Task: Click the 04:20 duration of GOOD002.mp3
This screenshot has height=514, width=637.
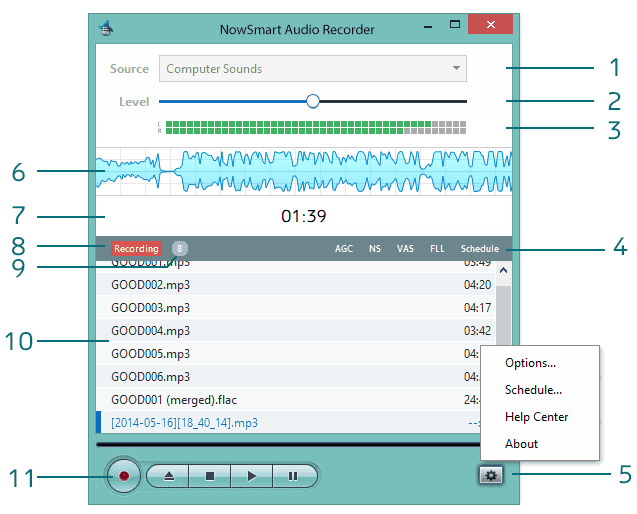Action: tap(477, 284)
